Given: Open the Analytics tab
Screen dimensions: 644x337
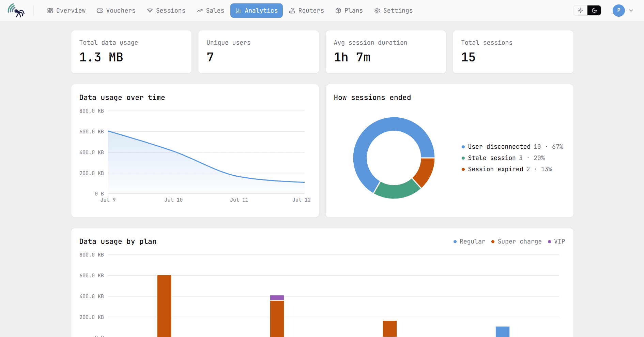Looking at the screenshot, I should (257, 11).
